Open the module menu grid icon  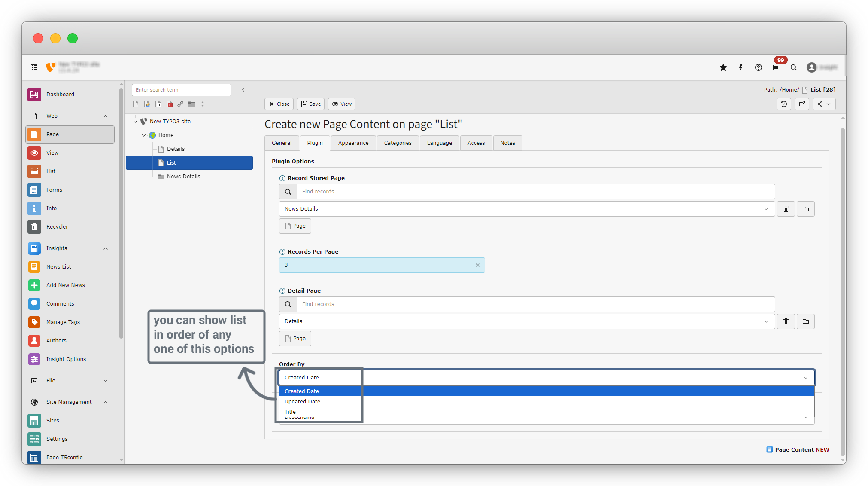34,67
